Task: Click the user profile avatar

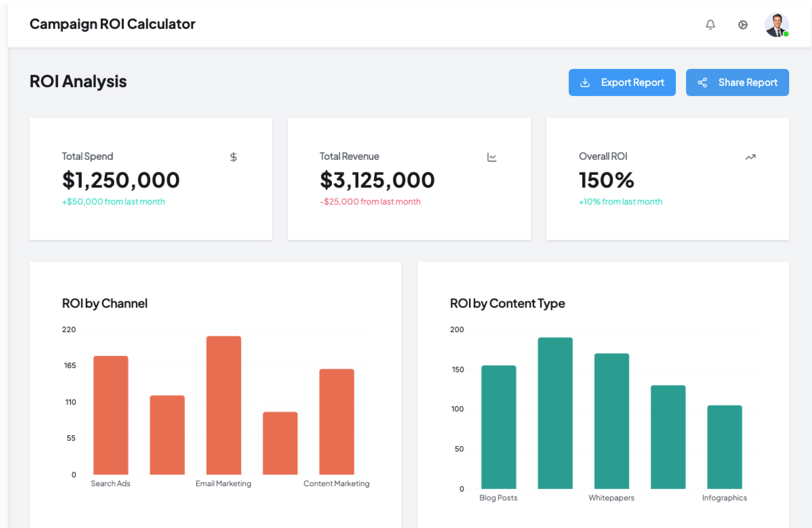Action: tap(776, 25)
